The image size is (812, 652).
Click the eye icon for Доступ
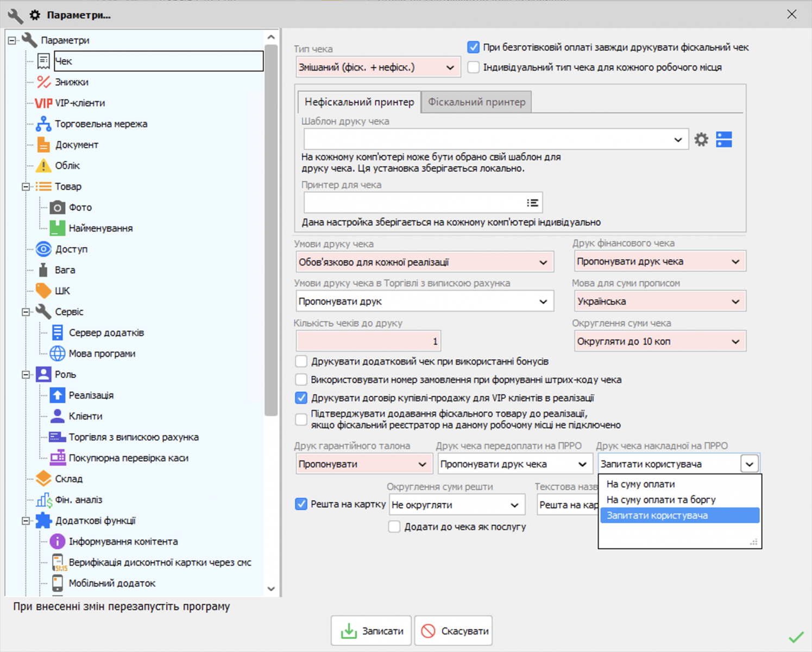click(x=43, y=249)
